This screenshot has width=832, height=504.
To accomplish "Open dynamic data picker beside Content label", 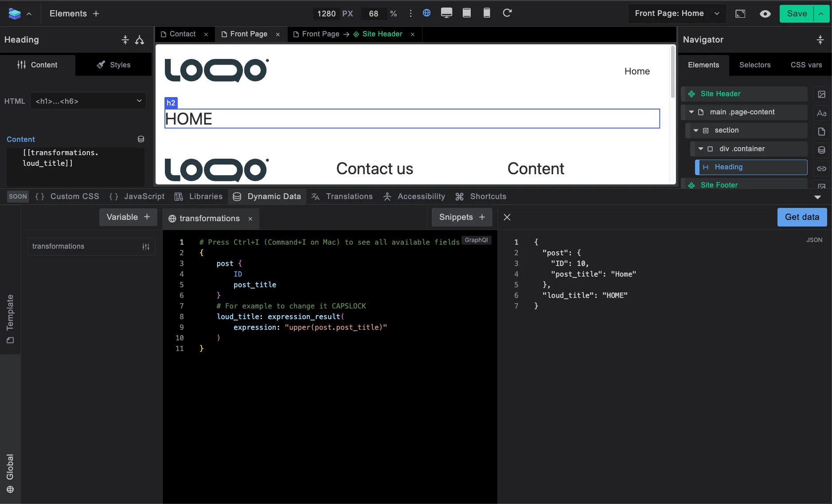I will [141, 139].
